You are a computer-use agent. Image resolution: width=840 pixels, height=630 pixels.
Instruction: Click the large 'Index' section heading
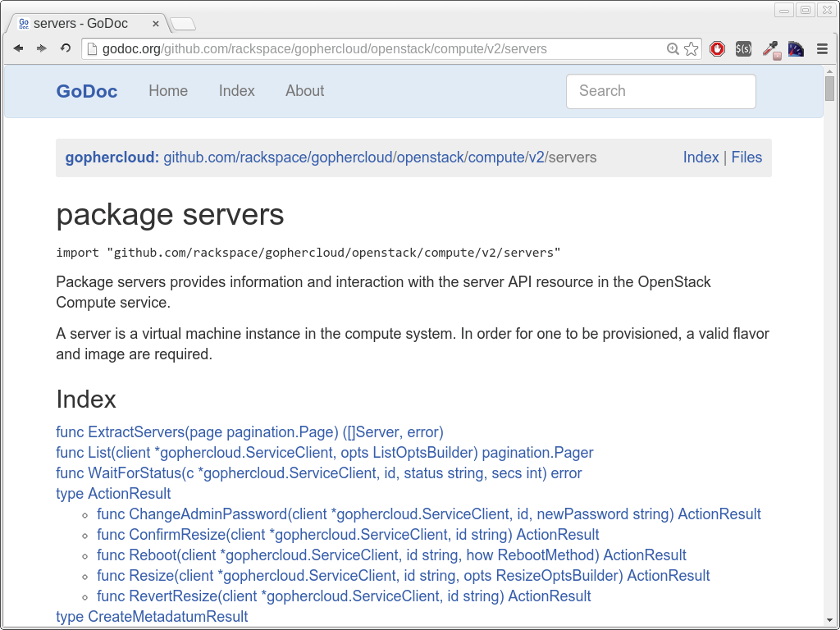pyautogui.click(x=86, y=399)
